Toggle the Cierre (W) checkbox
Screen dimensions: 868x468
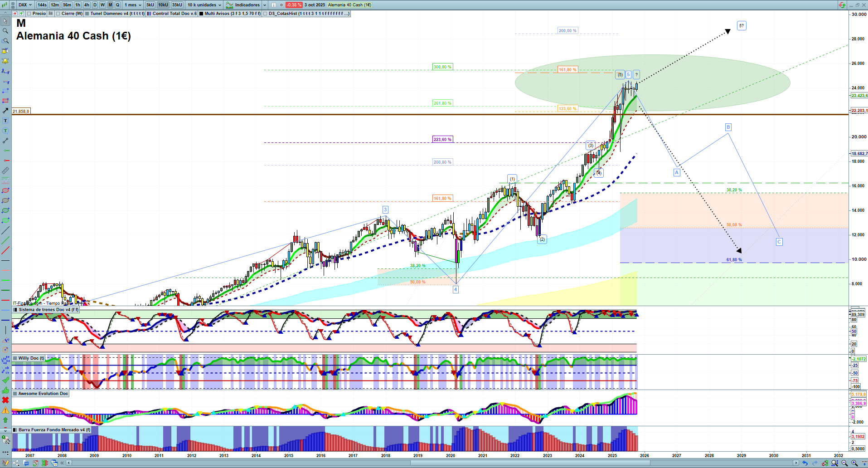coord(58,14)
